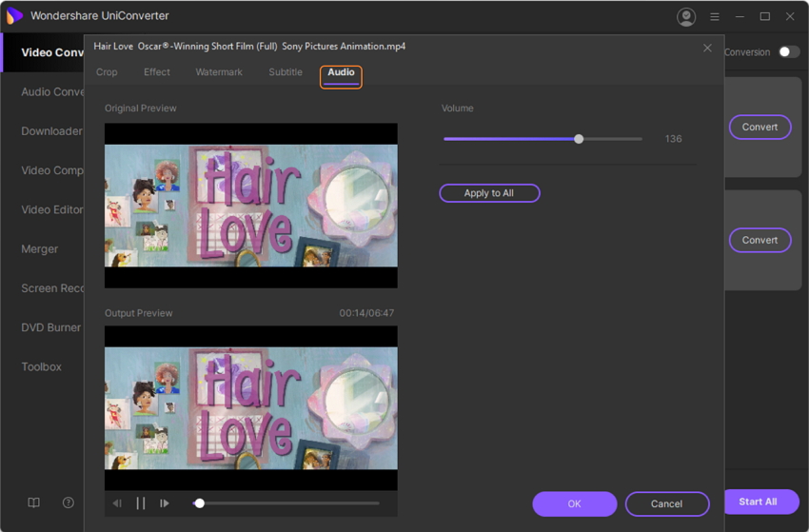Screen dimensions: 809x532
Task: Maximize the UniConverter window
Action: pyautogui.click(x=765, y=16)
